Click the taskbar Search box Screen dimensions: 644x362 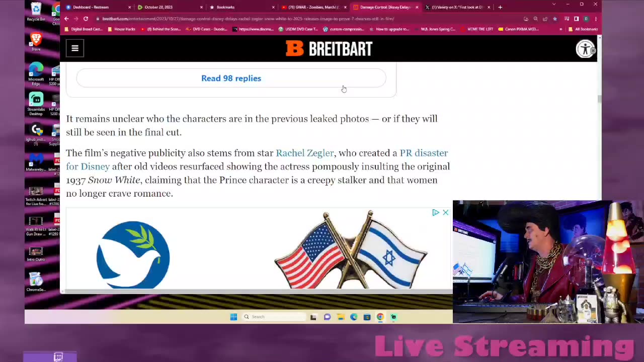click(274, 317)
